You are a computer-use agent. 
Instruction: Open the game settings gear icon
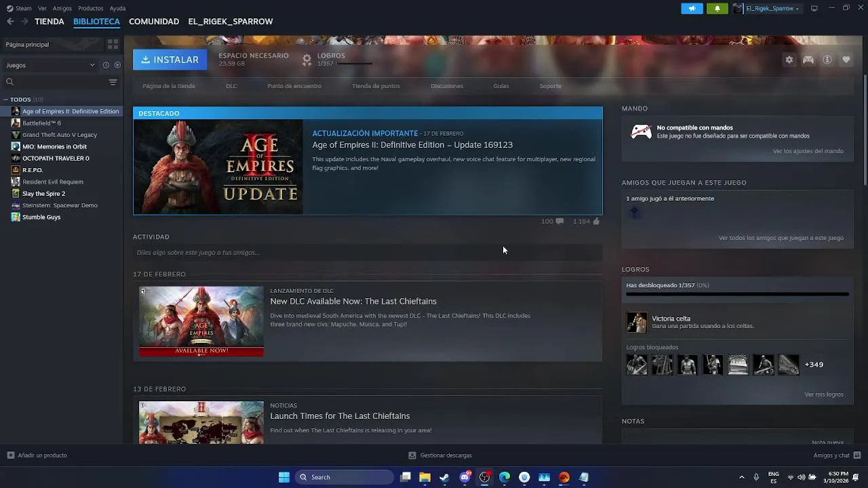click(789, 60)
